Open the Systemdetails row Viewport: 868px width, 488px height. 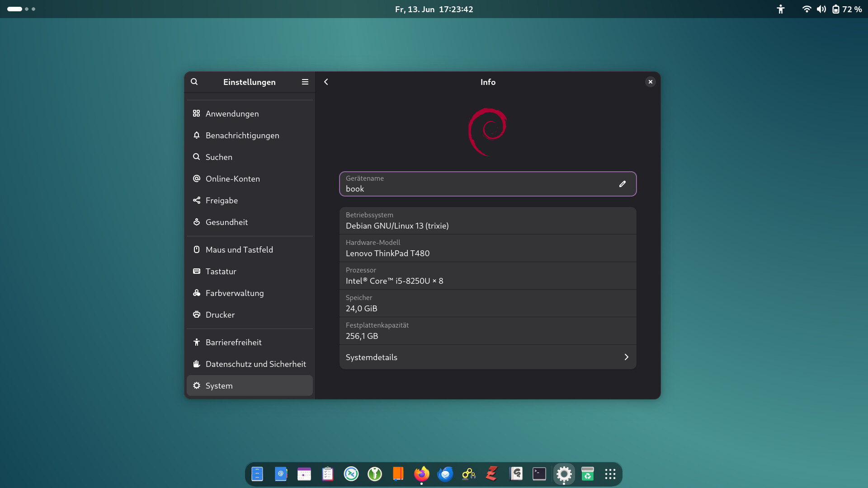pyautogui.click(x=488, y=357)
